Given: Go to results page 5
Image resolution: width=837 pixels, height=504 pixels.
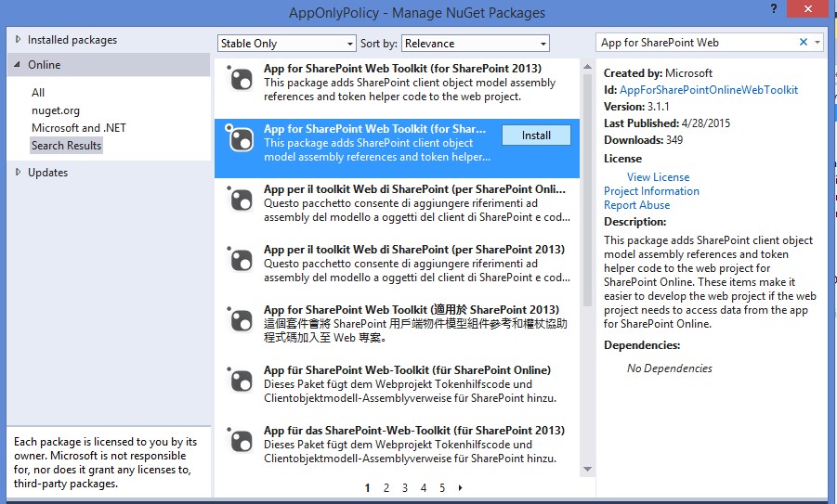Looking at the screenshot, I should coord(442,487).
